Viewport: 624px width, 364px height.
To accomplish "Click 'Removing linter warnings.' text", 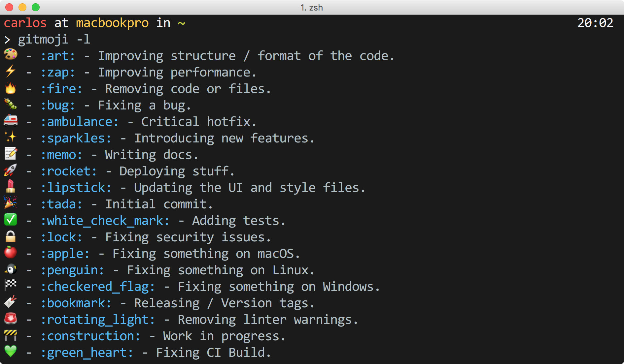I will pos(268,319).
